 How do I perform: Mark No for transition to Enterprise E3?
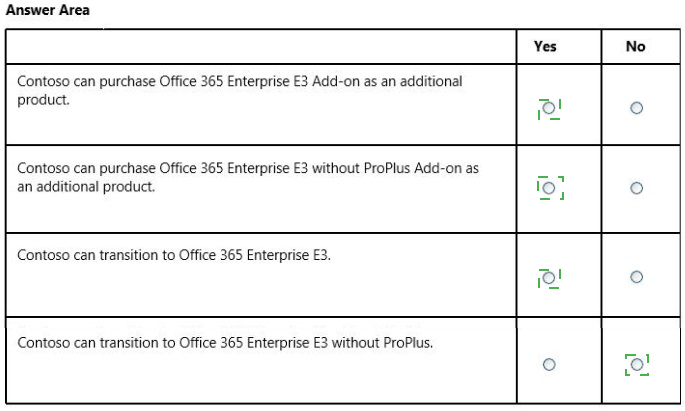click(x=637, y=277)
